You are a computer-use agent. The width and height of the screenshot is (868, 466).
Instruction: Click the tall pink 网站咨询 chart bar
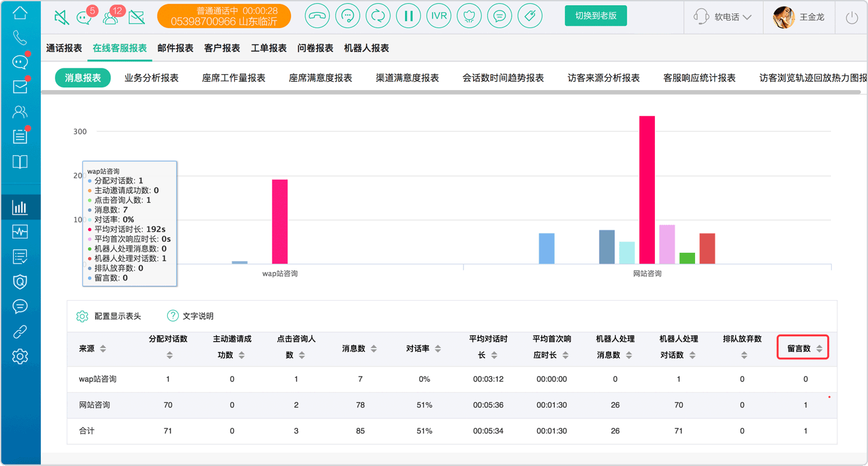(647, 190)
